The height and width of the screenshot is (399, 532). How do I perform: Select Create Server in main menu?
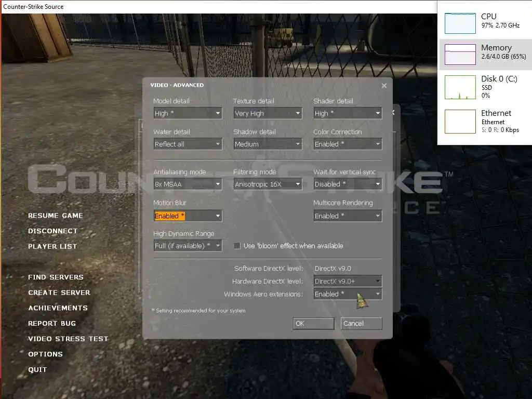pyautogui.click(x=59, y=292)
